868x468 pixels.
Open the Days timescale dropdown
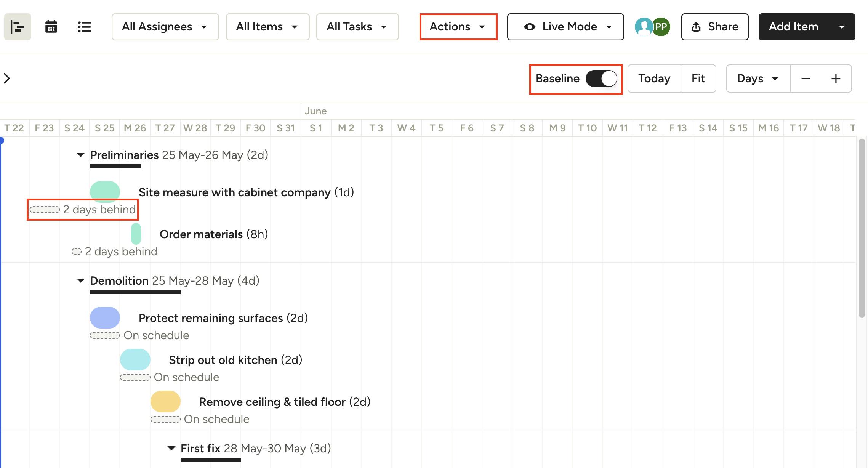tap(758, 79)
